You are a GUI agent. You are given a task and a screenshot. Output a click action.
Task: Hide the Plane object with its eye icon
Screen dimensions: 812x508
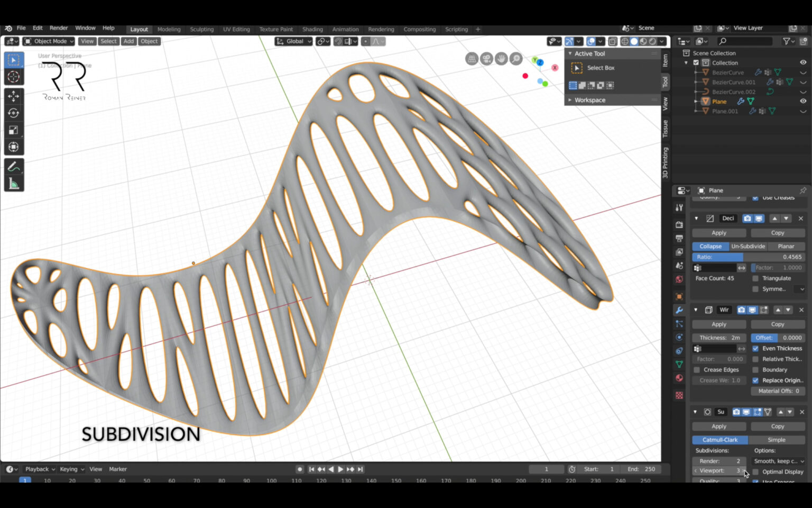(803, 101)
